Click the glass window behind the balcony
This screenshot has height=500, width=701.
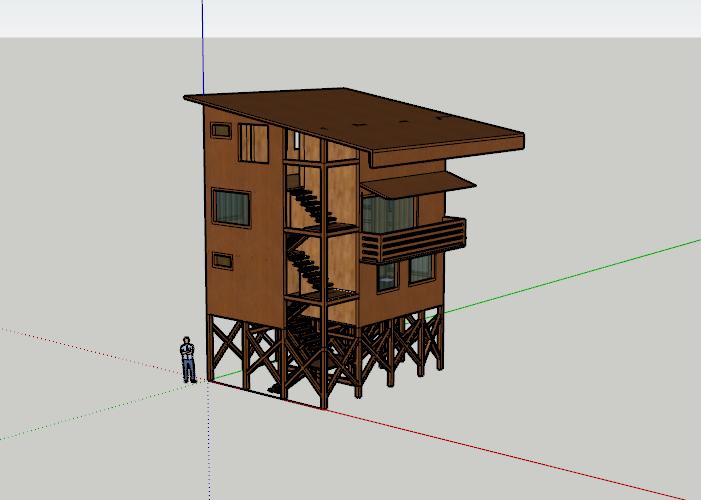point(389,214)
